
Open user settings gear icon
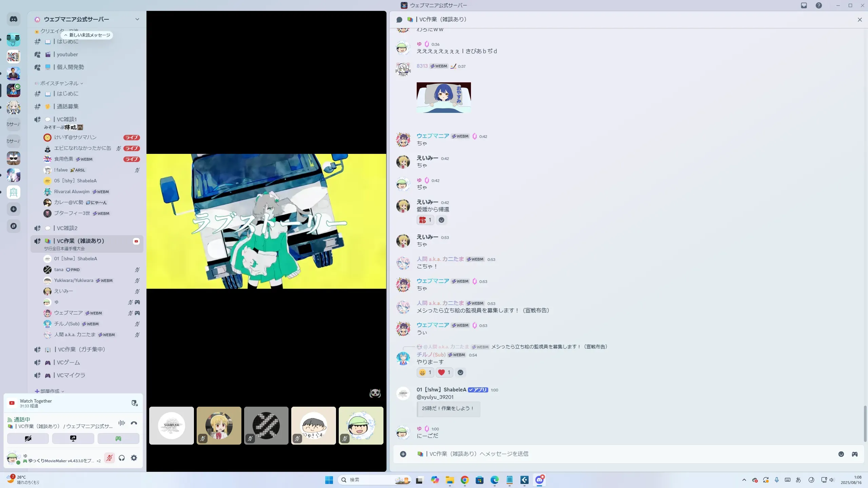(x=134, y=458)
